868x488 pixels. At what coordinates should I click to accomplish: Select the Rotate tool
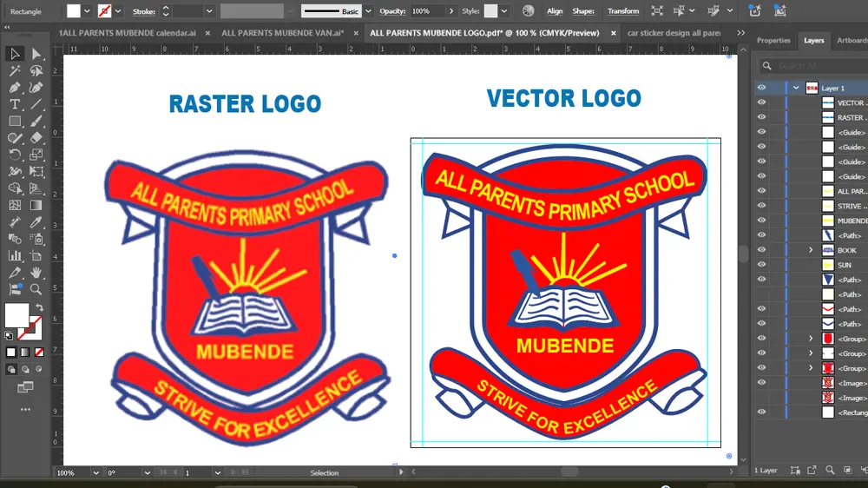coord(15,155)
